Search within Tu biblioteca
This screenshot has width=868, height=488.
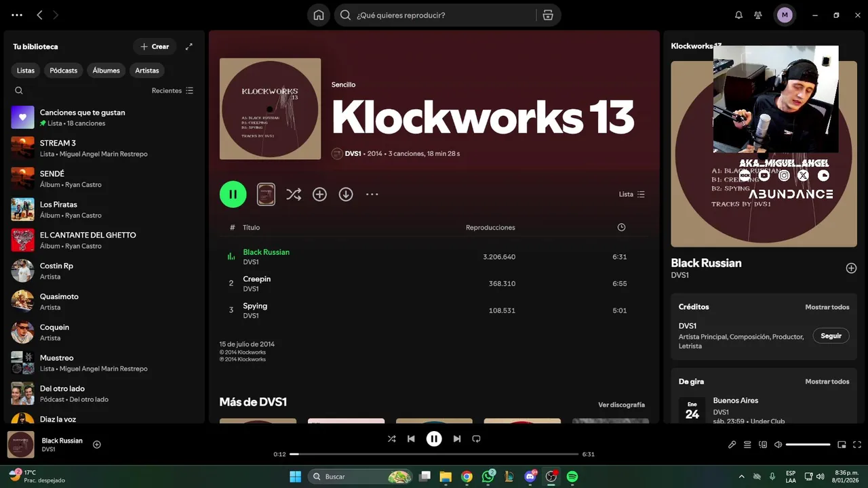(x=19, y=90)
